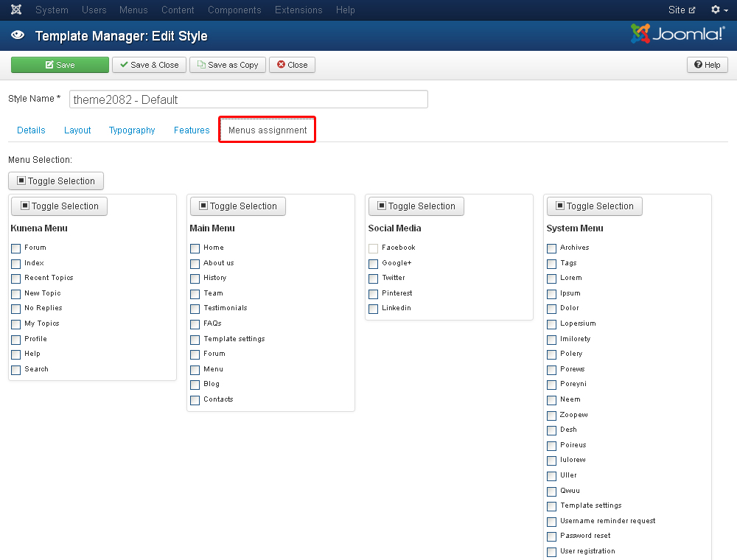The height and width of the screenshot is (560, 737).
Task: Open the System menu
Action: coord(52,10)
